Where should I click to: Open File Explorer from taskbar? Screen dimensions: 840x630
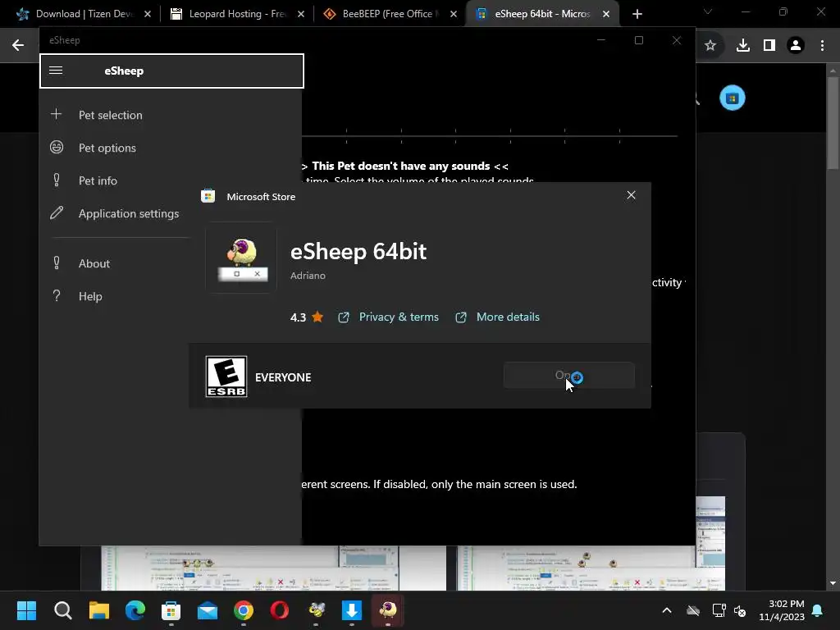[x=99, y=610]
